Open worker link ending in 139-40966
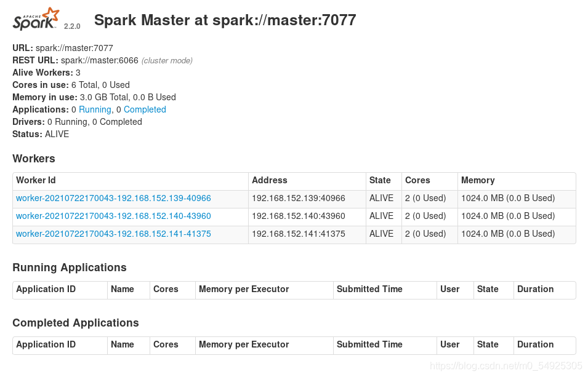 113,198
